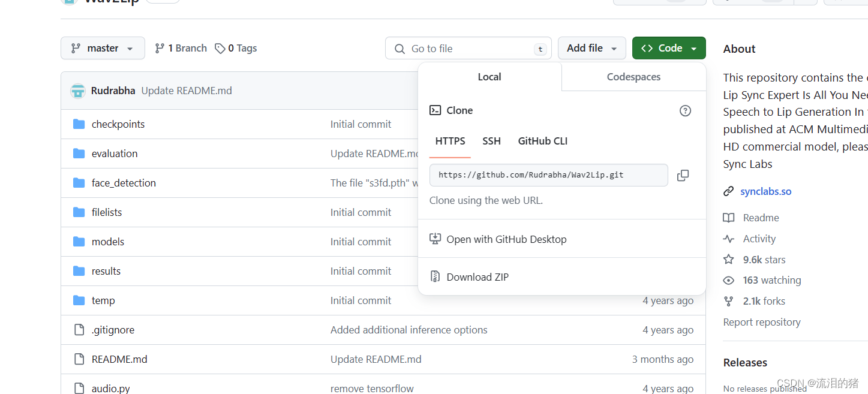Click the models folder icon
The image size is (868, 394).
click(79, 242)
